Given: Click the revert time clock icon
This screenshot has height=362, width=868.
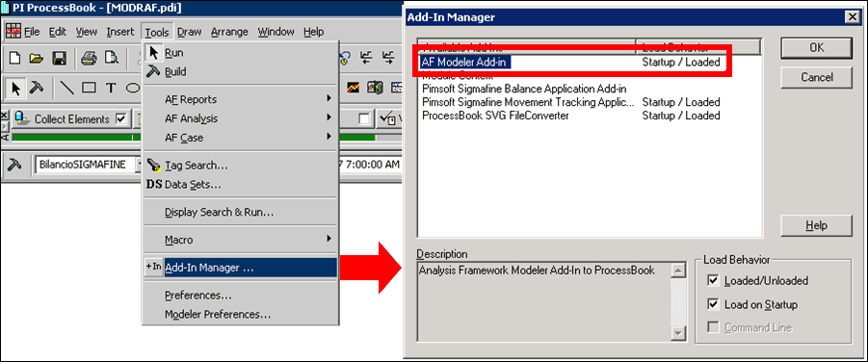Looking at the screenshot, I should click(346, 57).
